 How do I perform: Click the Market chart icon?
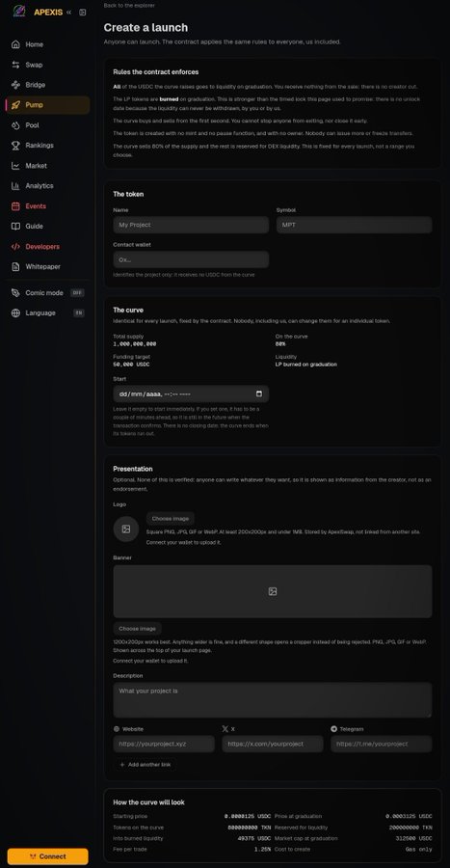(x=15, y=166)
